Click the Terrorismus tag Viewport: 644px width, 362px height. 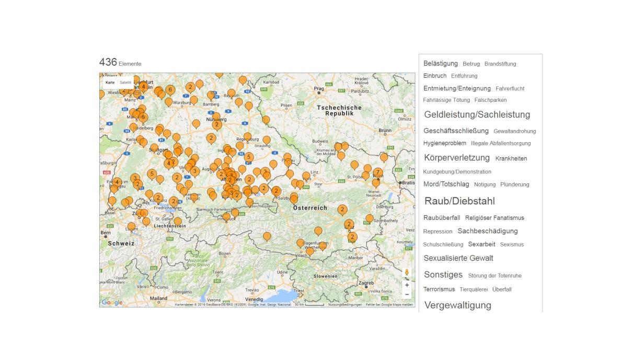tap(439, 289)
